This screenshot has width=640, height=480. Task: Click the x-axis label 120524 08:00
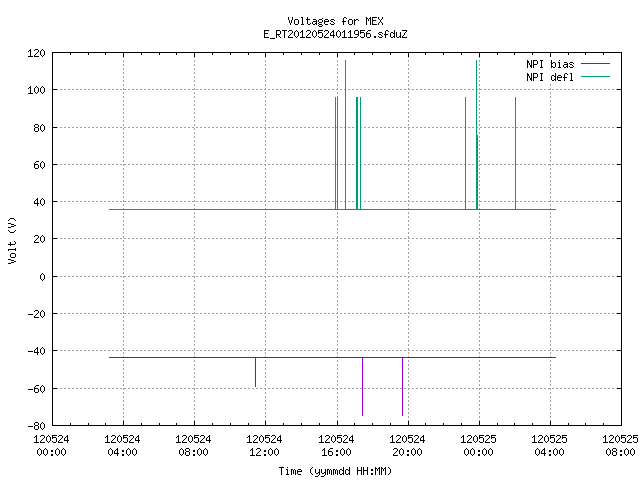click(x=193, y=446)
